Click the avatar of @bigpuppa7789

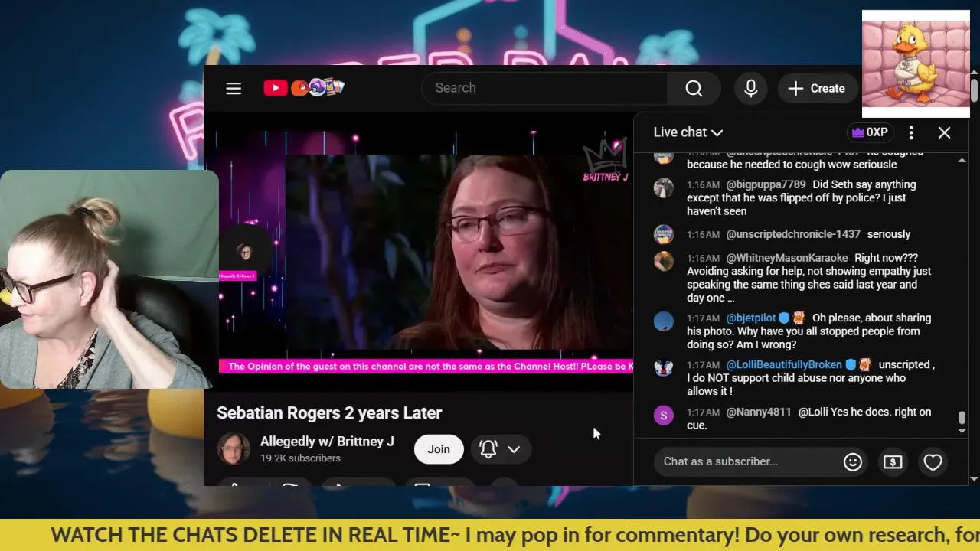tap(663, 187)
